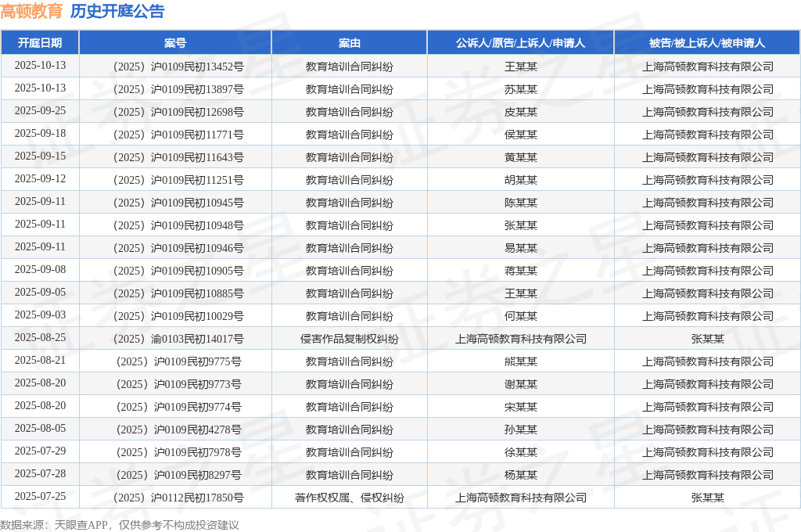Click plaintiff 苏某某
The width and height of the screenshot is (801, 532).
pyautogui.click(x=520, y=89)
